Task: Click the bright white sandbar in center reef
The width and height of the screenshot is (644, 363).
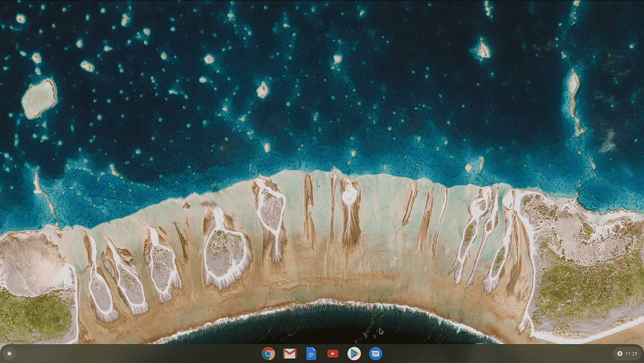Action: coord(349,195)
